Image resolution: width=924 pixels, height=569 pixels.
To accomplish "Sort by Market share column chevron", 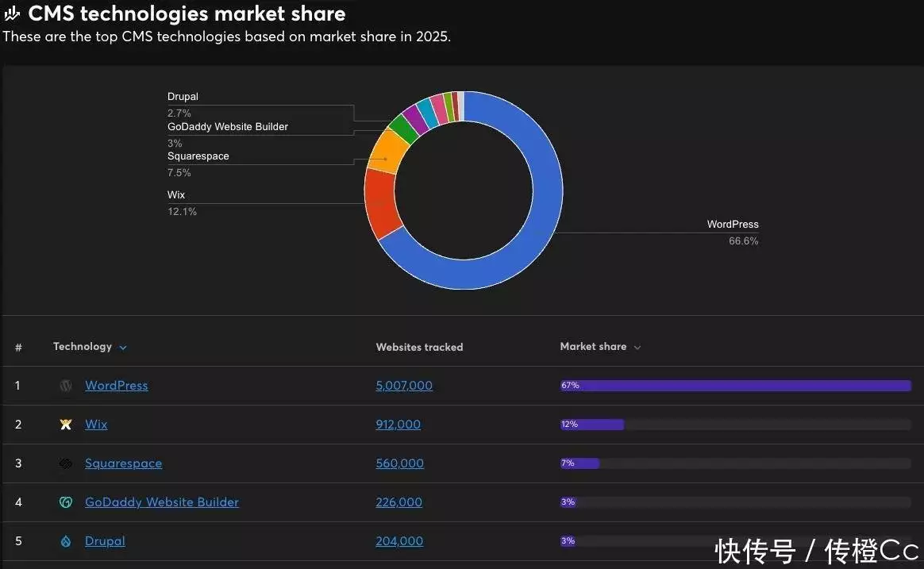I will coord(637,348).
